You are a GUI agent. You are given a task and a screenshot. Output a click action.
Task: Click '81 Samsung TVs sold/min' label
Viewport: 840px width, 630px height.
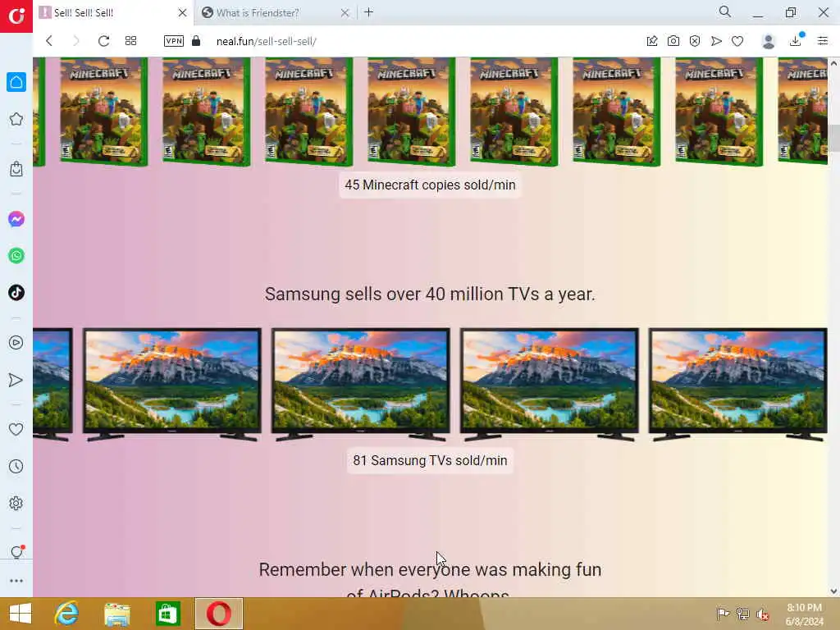[430, 461]
